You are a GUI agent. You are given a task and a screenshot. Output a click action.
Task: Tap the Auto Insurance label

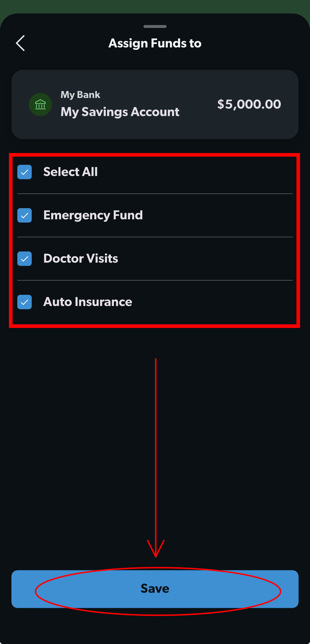tap(88, 302)
